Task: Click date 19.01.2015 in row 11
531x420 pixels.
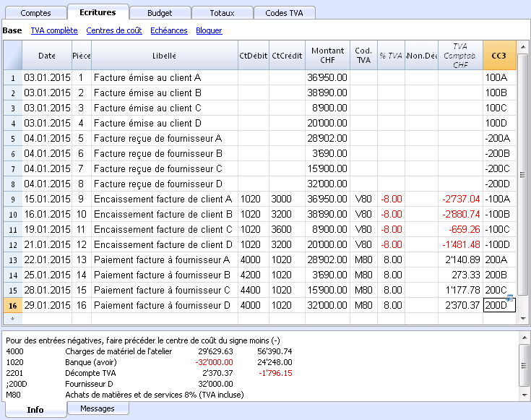Action: click(x=47, y=229)
